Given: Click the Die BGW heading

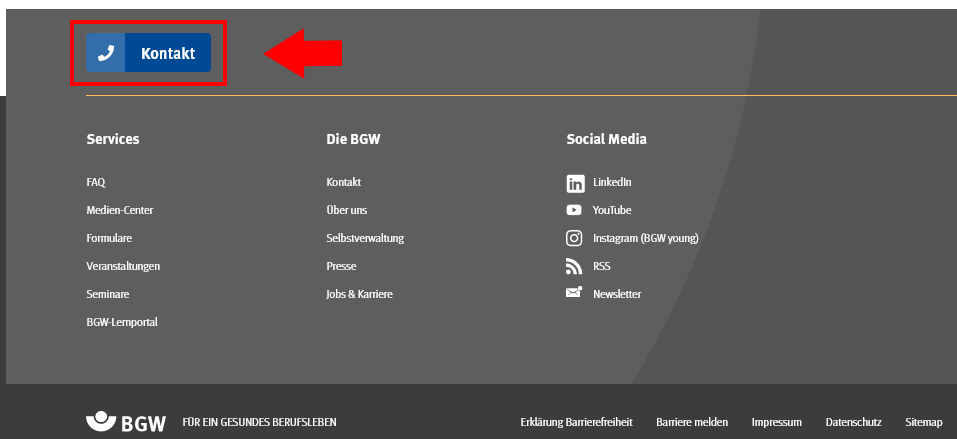Looking at the screenshot, I should 353,139.
